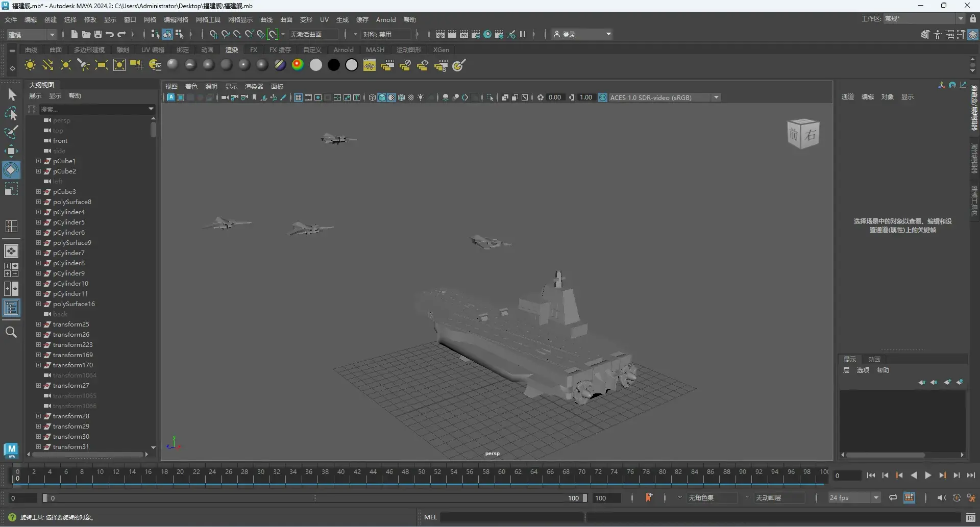Switch to the 动画 layer tab
The image size is (980, 527).
point(874,359)
